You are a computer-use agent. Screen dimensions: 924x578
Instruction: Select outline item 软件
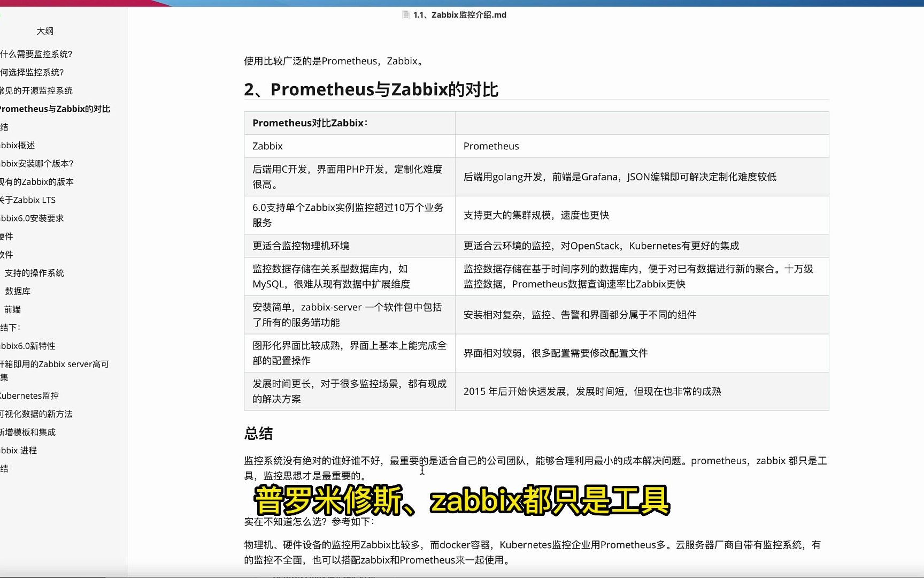pyautogui.click(x=6, y=254)
